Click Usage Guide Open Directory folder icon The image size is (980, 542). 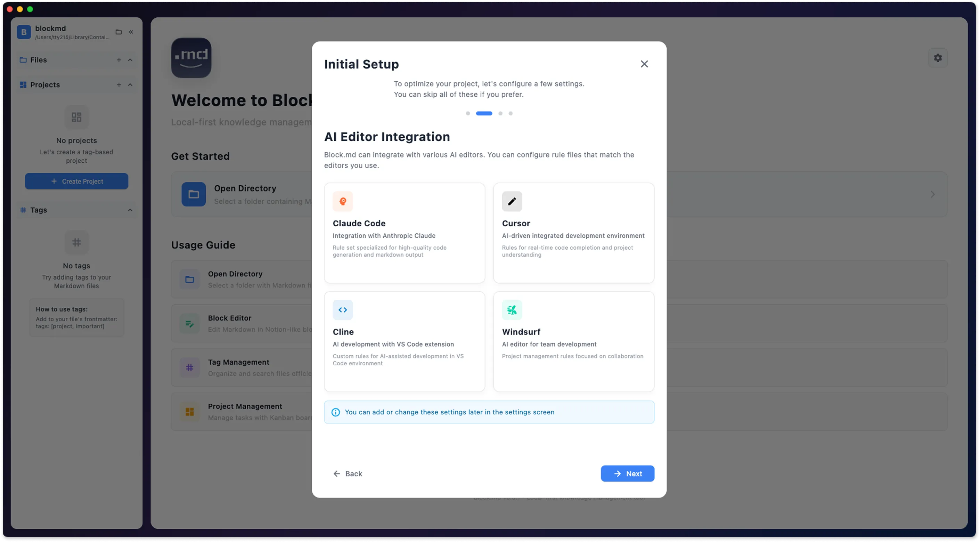[189, 280]
